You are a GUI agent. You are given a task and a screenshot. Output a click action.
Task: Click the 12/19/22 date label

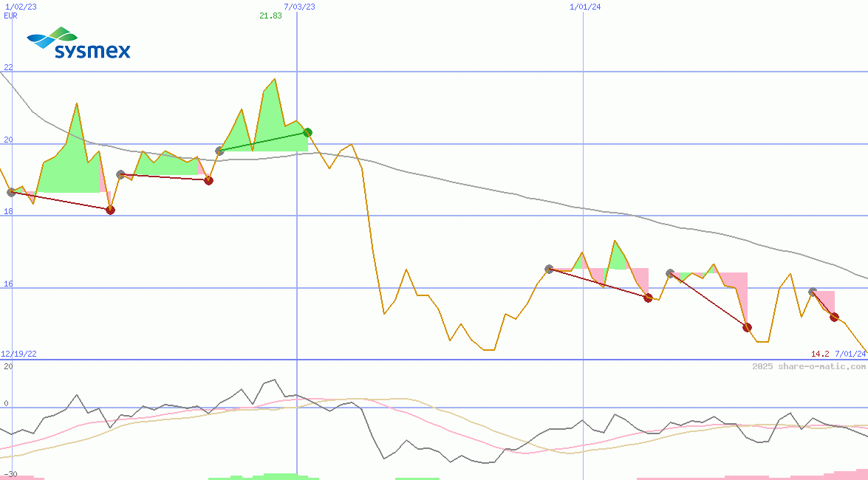click(x=18, y=354)
